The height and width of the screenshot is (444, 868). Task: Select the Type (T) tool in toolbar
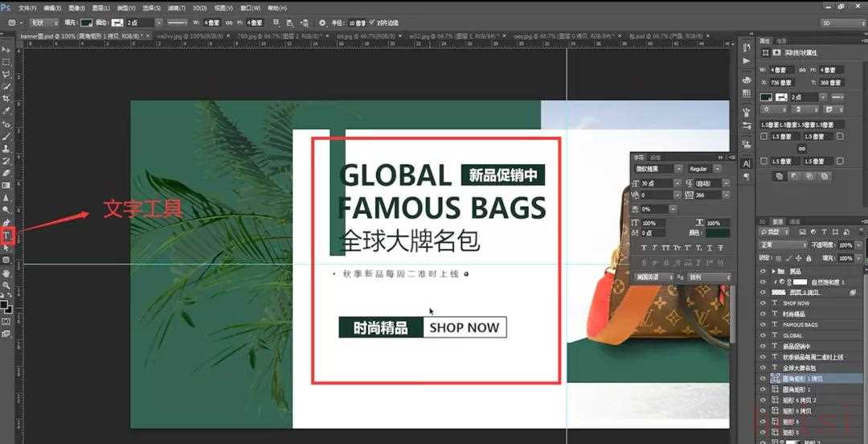coord(6,235)
